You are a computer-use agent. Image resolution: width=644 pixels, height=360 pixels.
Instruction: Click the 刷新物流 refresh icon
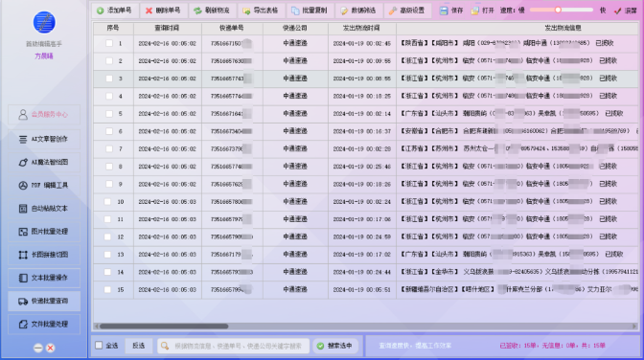(197, 11)
